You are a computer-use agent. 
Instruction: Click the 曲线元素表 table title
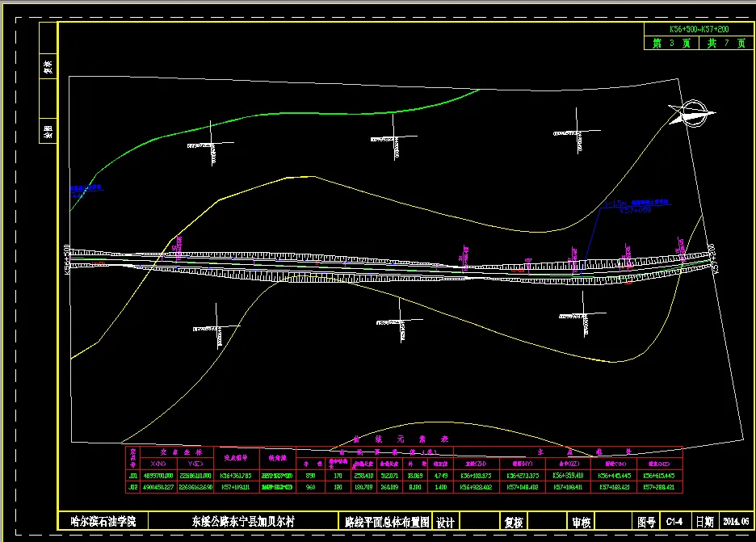point(401,439)
